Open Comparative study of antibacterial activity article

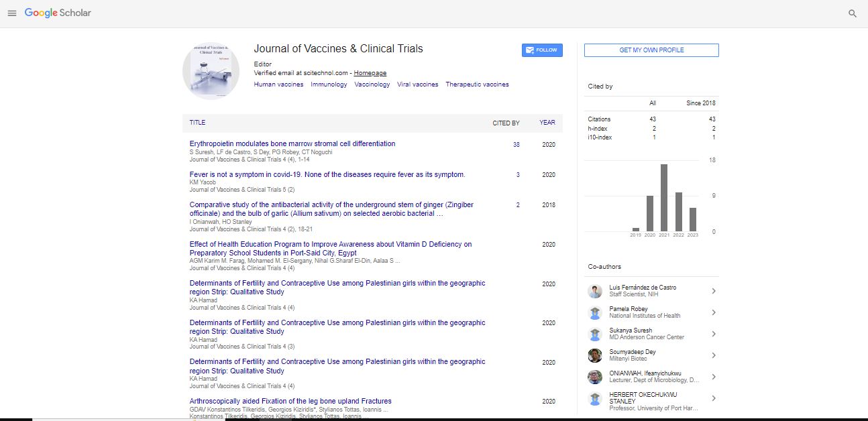(331, 209)
